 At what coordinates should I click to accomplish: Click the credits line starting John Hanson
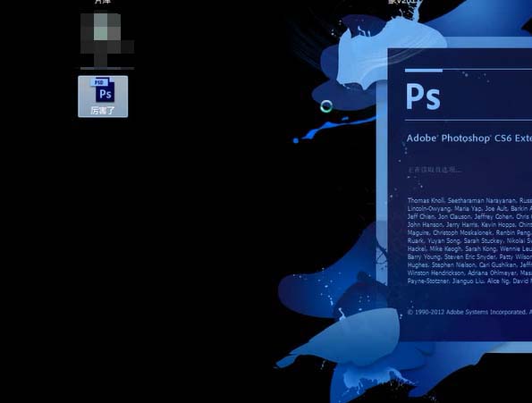coord(469,224)
